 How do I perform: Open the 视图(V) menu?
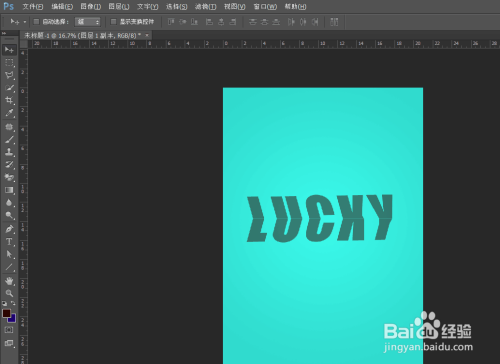pyautogui.click(x=235, y=7)
